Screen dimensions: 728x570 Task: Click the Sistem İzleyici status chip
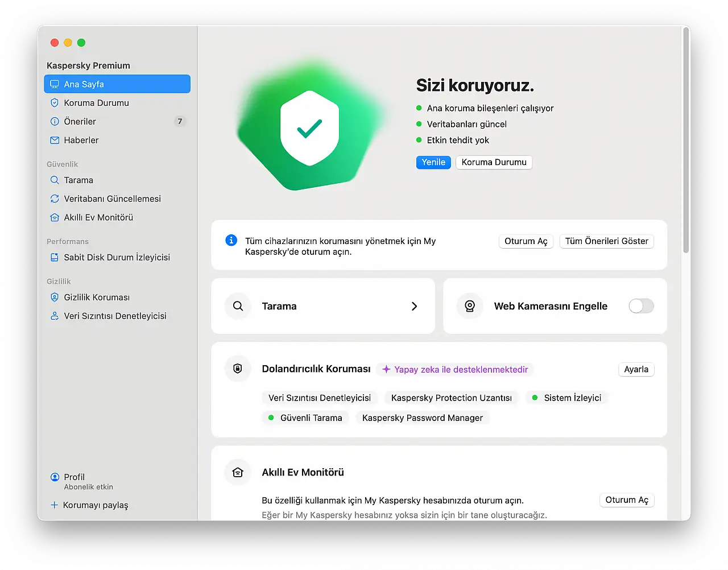pos(566,398)
